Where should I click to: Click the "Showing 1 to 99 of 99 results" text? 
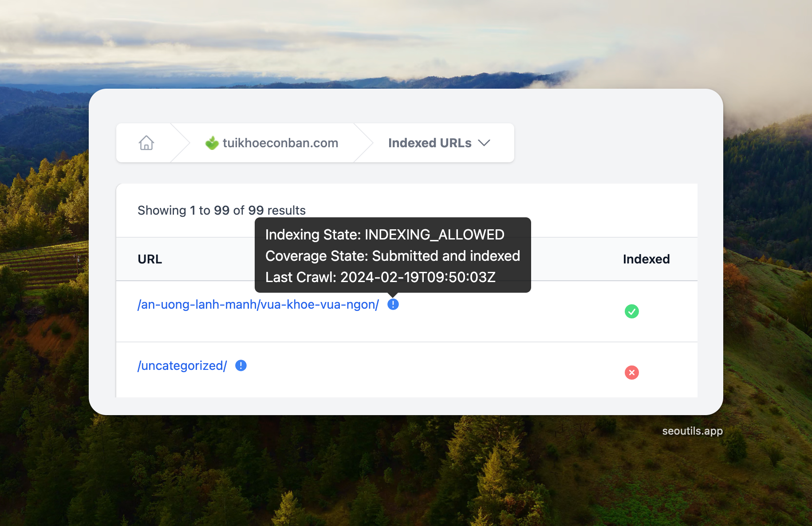click(x=221, y=210)
